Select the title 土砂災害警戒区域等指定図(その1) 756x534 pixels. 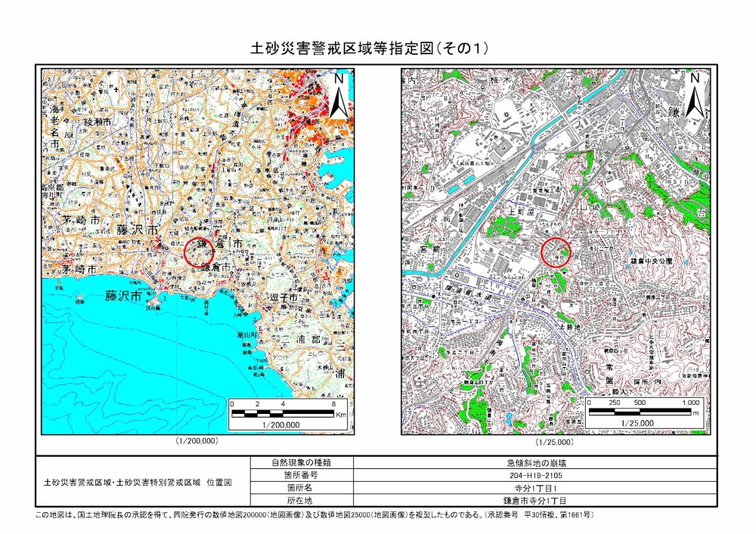(x=370, y=48)
